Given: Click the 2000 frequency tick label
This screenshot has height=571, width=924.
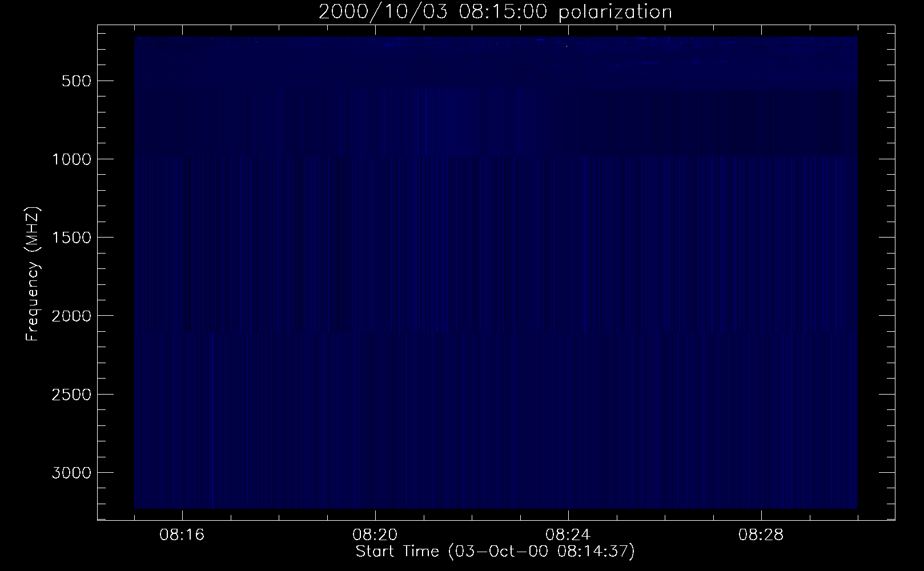Looking at the screenshot, I should click(x=71, y=316).
